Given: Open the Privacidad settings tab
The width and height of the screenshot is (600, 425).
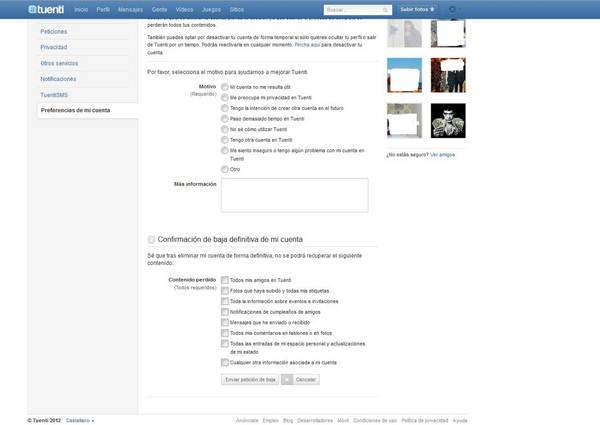Looking at the screenshot, I should pos(54,47).
